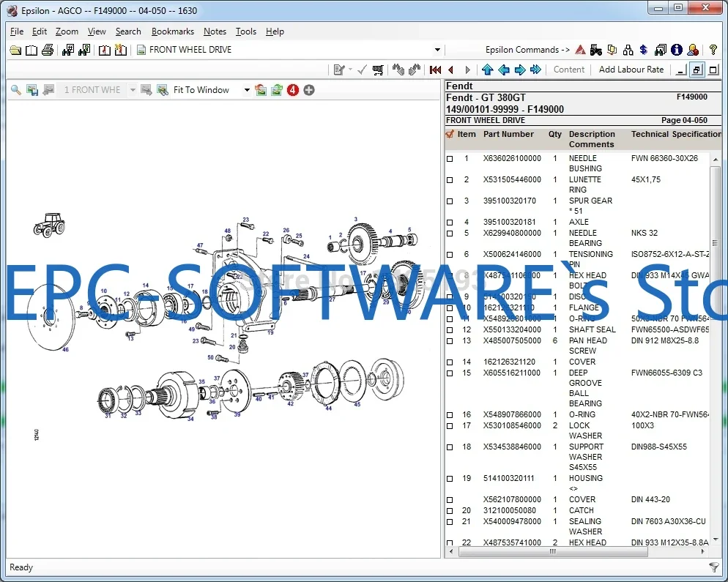Expand the FRONT WHEEL DRIVE dropdown

[x=438, y=50]
